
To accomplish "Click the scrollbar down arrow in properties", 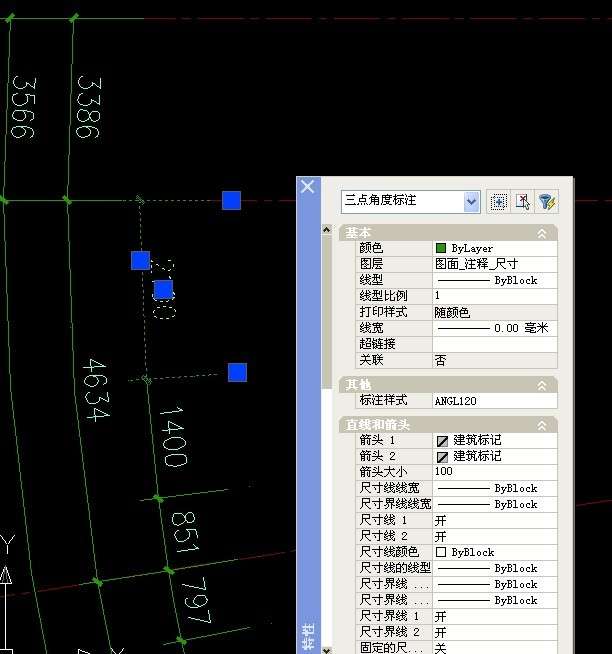I will click(x=327, y=650).
